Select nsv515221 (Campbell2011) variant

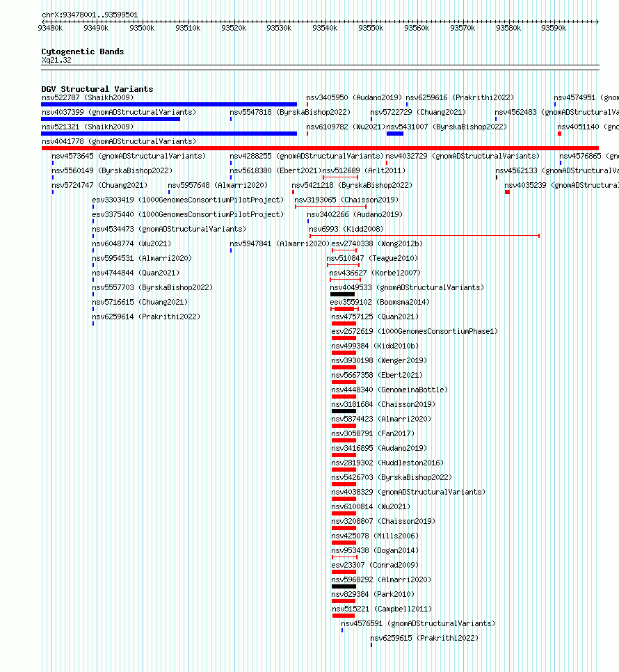pyautogui.click(x=382, y=608)
